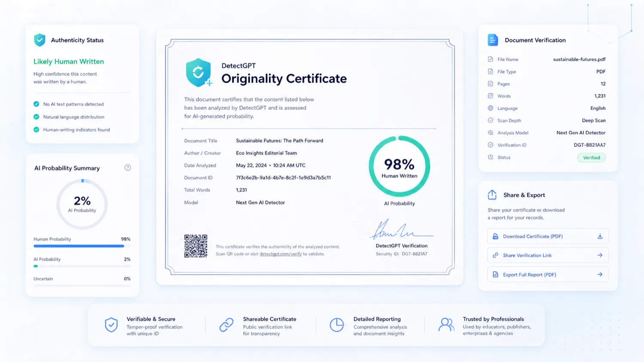Image resolution: width=644 pixels, height=362 pixels.
Task: Click the date May 22, 2024 10:24 AM UTC
Action: (270, 165)
